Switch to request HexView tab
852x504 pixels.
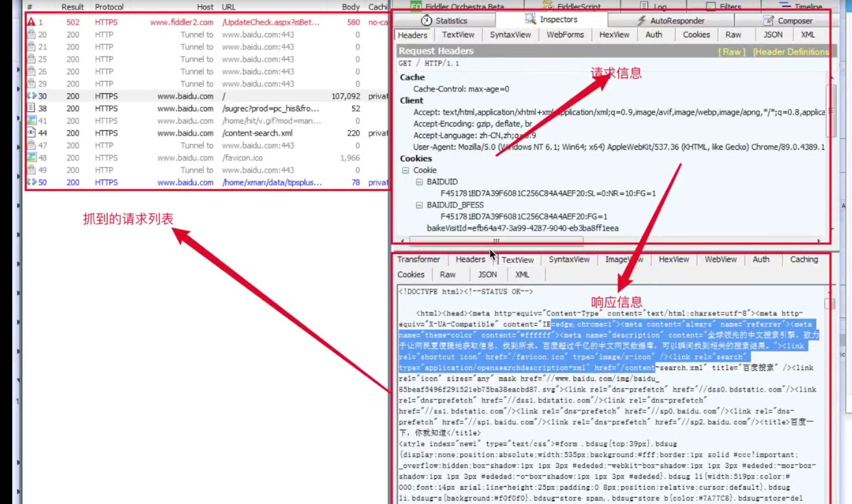(614, 35)
